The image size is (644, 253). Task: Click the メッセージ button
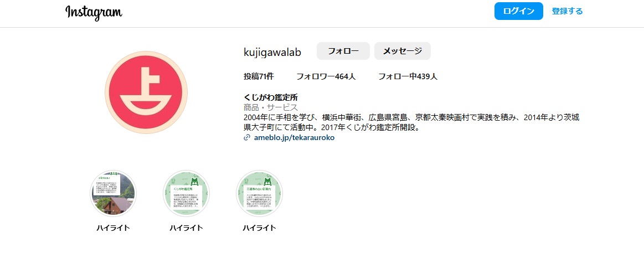coord(402,51)
